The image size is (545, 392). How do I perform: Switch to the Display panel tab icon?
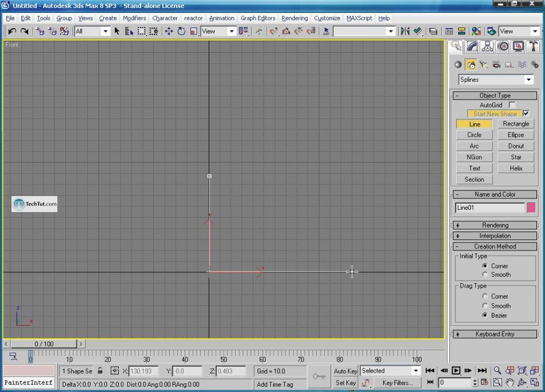[518, 46]
